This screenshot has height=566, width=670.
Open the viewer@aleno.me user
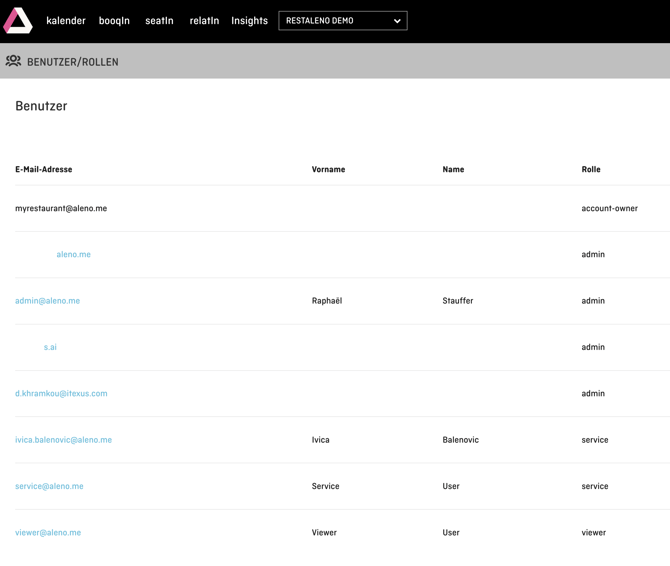[x=48, y=533]
